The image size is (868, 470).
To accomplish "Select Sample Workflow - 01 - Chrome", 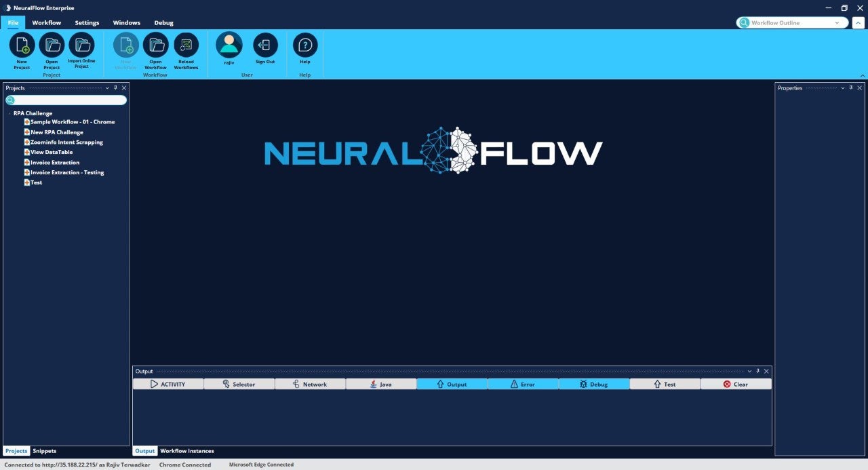I will 73,122.
